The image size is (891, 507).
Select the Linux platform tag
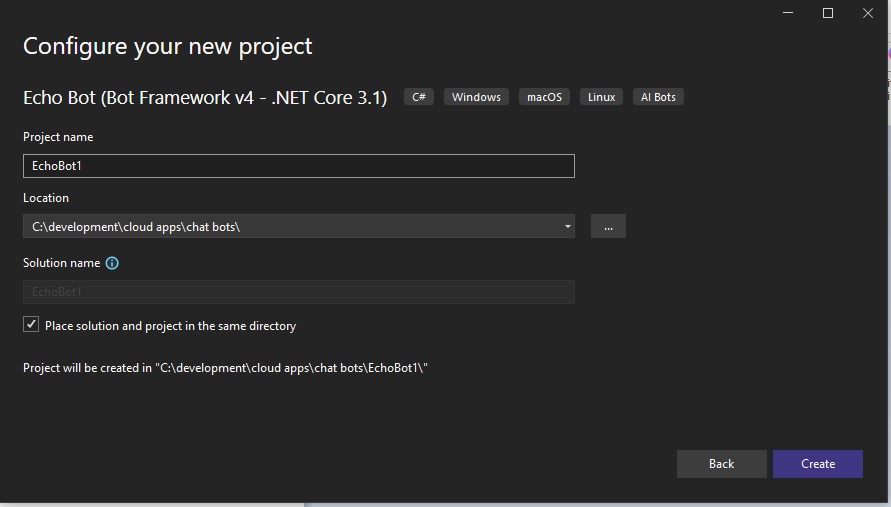[601, 97]
